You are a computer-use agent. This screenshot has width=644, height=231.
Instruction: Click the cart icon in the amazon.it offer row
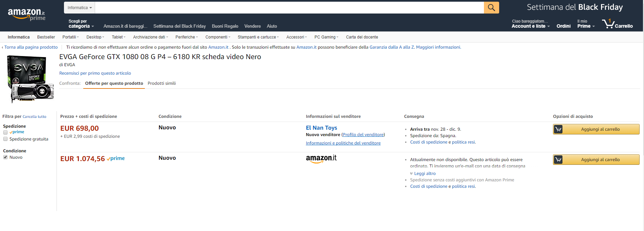558,160
